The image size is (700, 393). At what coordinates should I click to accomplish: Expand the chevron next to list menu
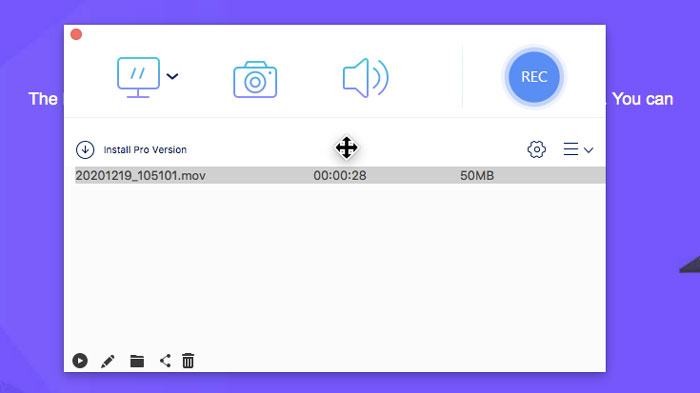[588, 150]
